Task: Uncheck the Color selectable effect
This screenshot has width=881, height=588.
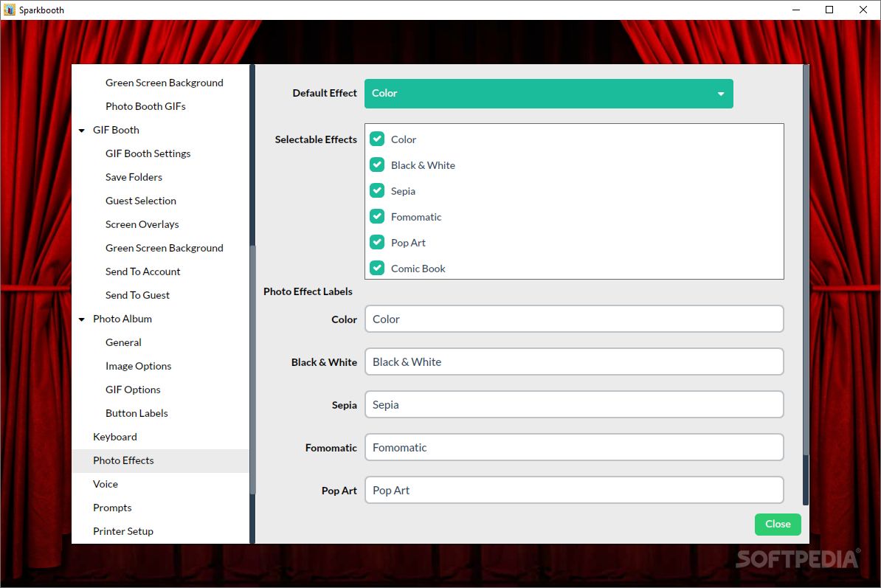Action: tap(377, 139)
